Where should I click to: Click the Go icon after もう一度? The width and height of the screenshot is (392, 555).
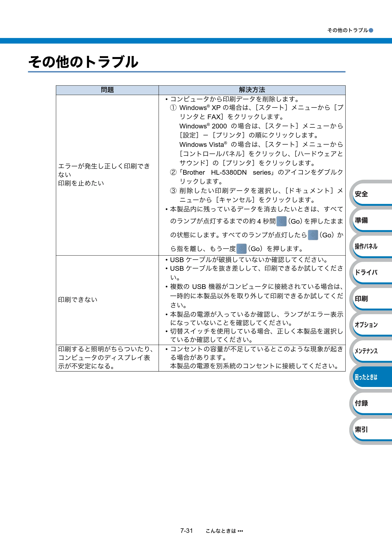(x=241, y=249)
